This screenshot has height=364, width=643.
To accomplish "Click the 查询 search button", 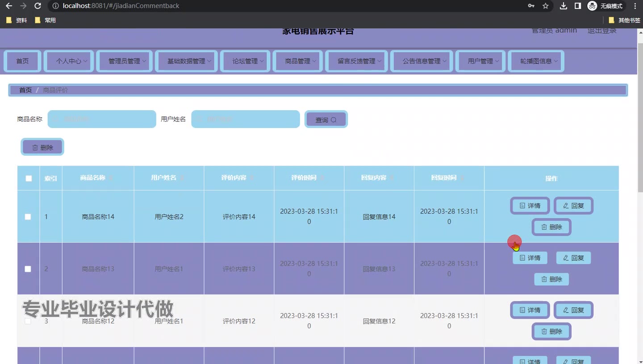I will tap(326, 120).
